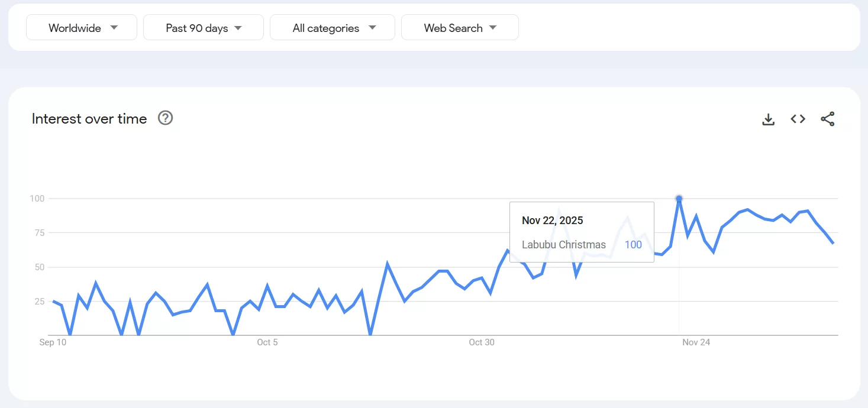Click the Nov 22, 2025 tooltip date
868x408 pixels.
click(552, 220)
